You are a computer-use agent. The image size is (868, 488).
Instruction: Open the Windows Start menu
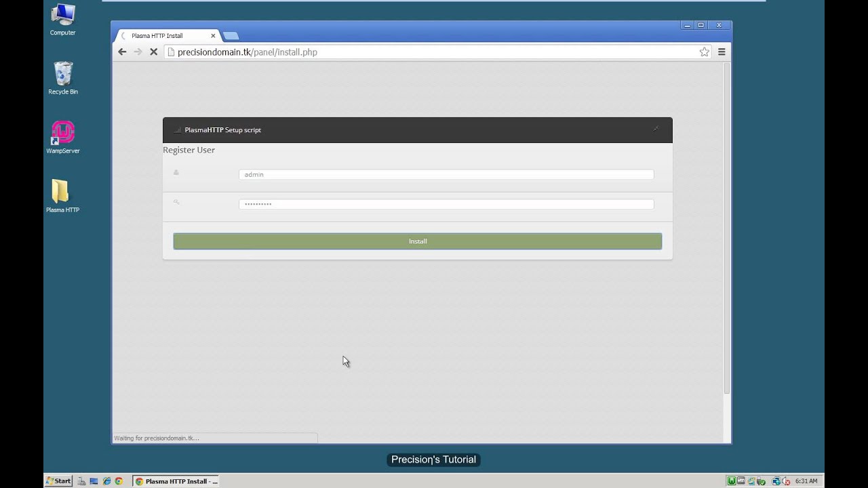pyautogui.click(x=58, y=481)
